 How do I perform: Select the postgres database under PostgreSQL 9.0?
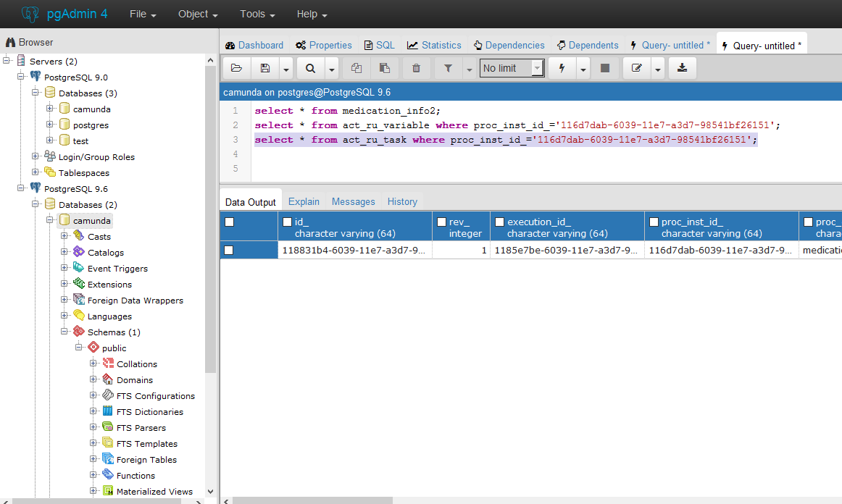91,125
